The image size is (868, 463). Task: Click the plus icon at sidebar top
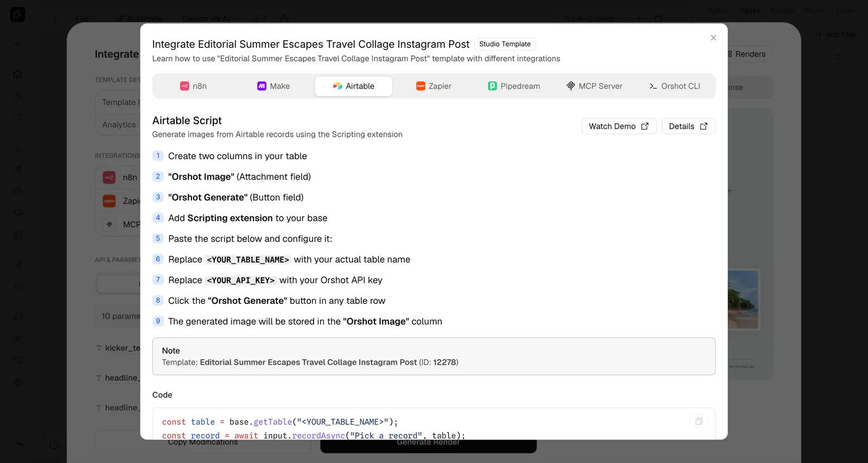pos(18,45)
